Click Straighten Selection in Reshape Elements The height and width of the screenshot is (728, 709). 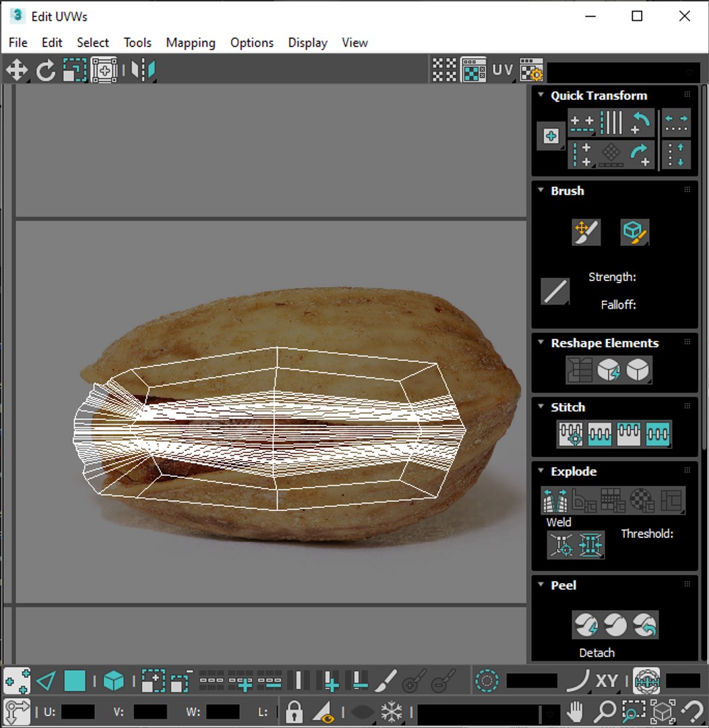pyautogui.click(x=579, y=370)
